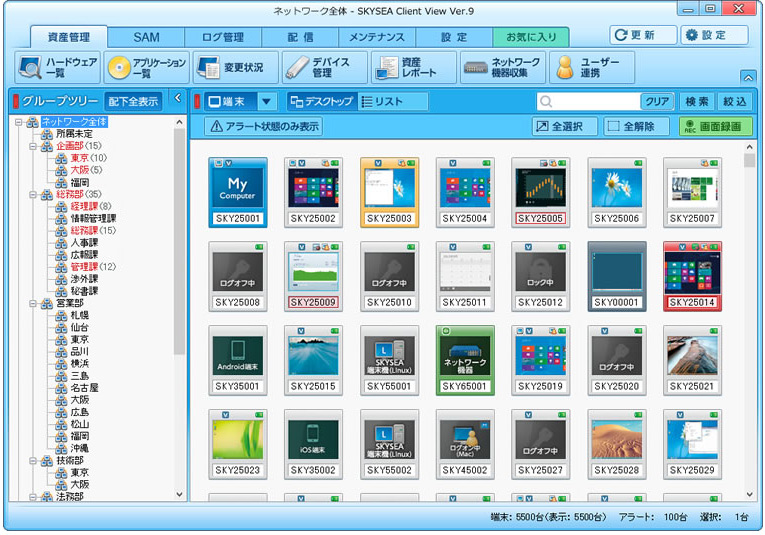This screenshot has height=535, width=765.
Task: Click the terminal grid vertical scrollbar
Action: [x=749, y=160]
